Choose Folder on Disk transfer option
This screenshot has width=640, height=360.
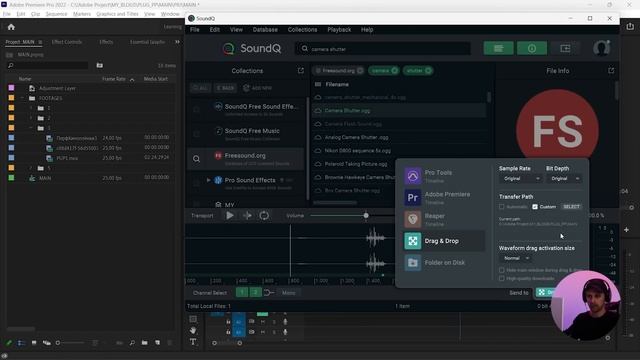444,262
